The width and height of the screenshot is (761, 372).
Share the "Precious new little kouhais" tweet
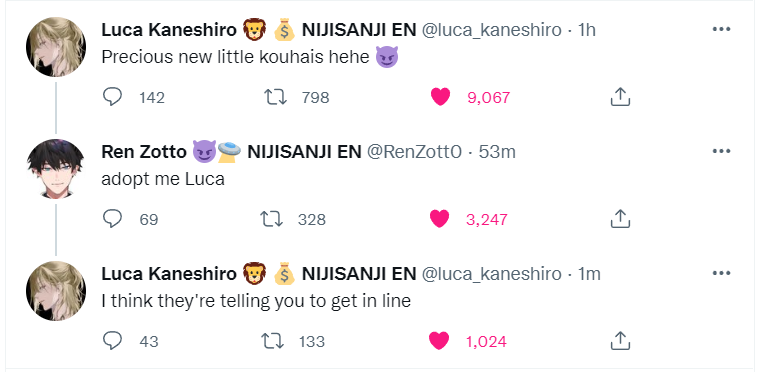point(620,97)
